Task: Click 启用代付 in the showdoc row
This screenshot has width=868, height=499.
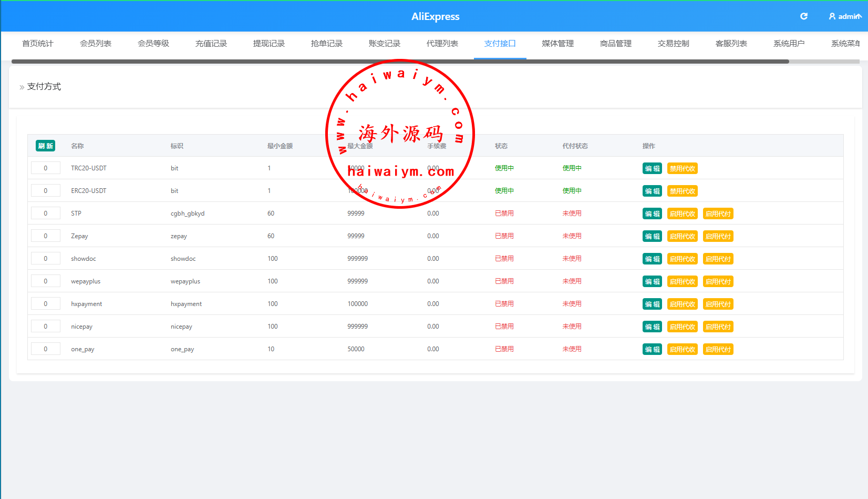Action: click(718, 259)
